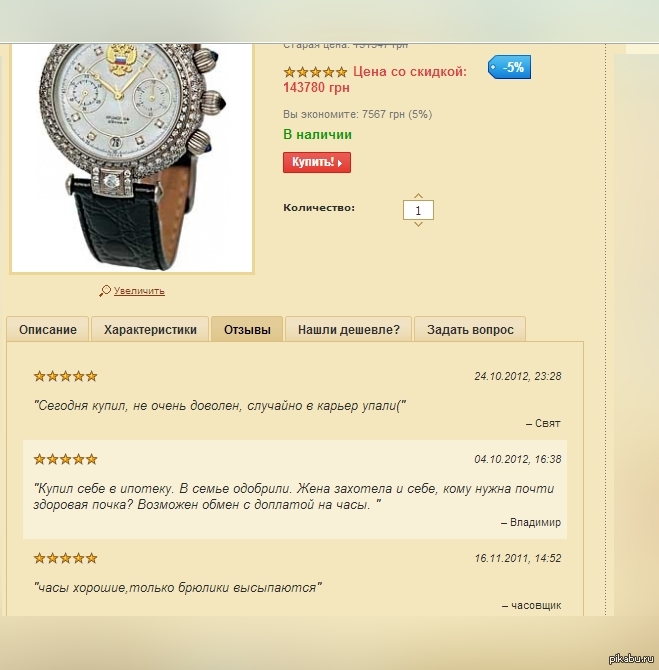
Task: Click Владимир's highlighted review text
Action: (294, 497)
